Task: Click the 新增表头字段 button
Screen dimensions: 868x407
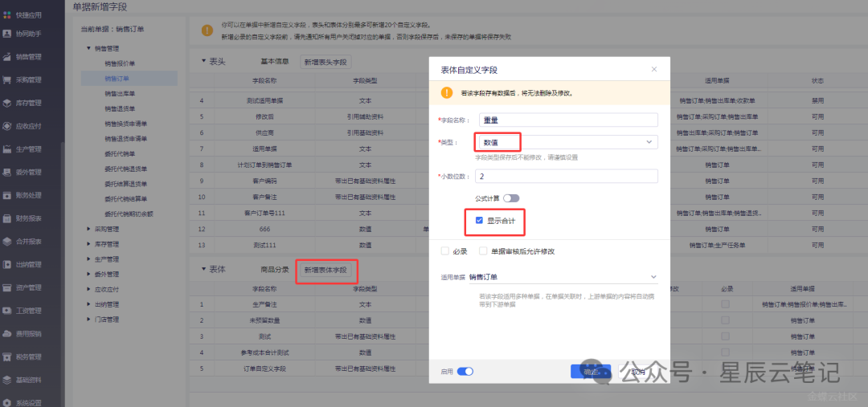Action: (325, 62)
